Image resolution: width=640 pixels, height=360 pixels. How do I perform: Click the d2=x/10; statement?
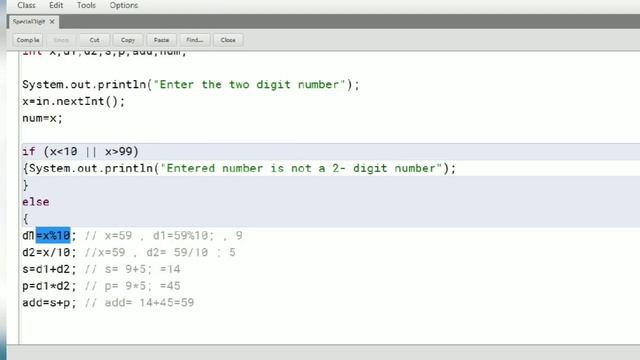pos(49,252)
